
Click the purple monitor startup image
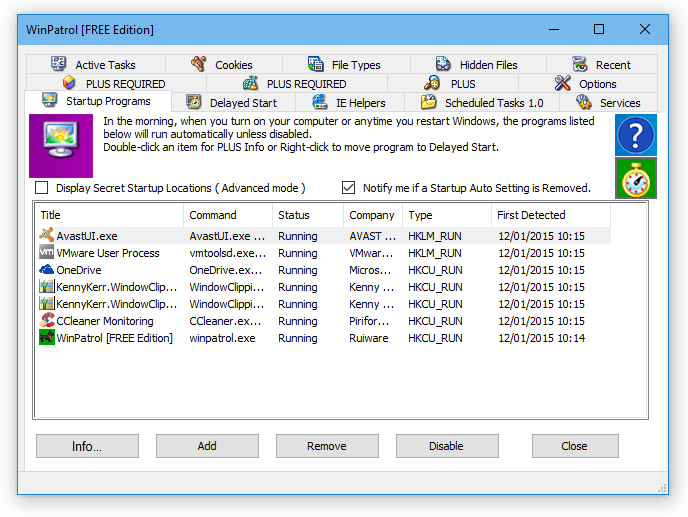(x=61, y=146)
